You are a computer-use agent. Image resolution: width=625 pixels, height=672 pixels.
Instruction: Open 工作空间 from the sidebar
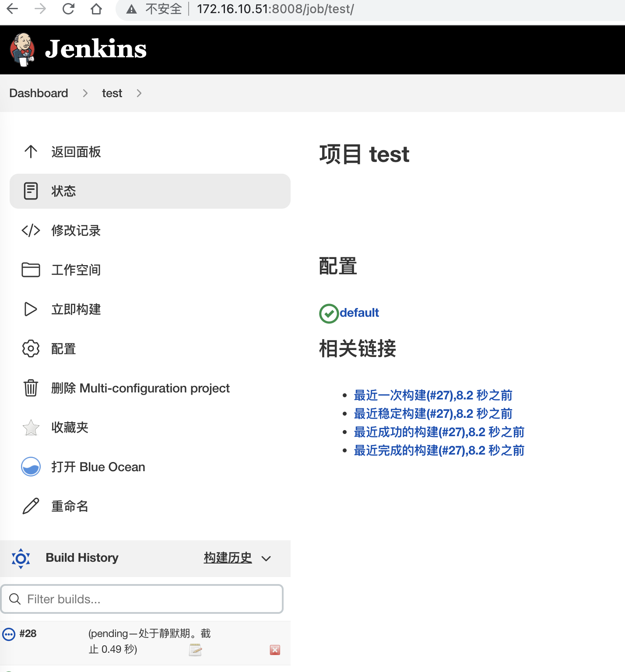click(76, 270)
